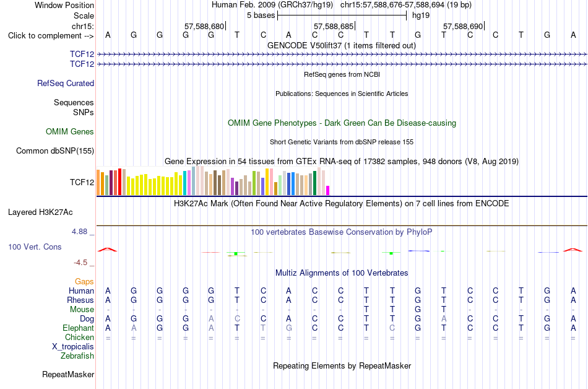The image size is (588, 389).
Task: Open the GENCODE V50lift37 track title
Action: tap(341, 45)
